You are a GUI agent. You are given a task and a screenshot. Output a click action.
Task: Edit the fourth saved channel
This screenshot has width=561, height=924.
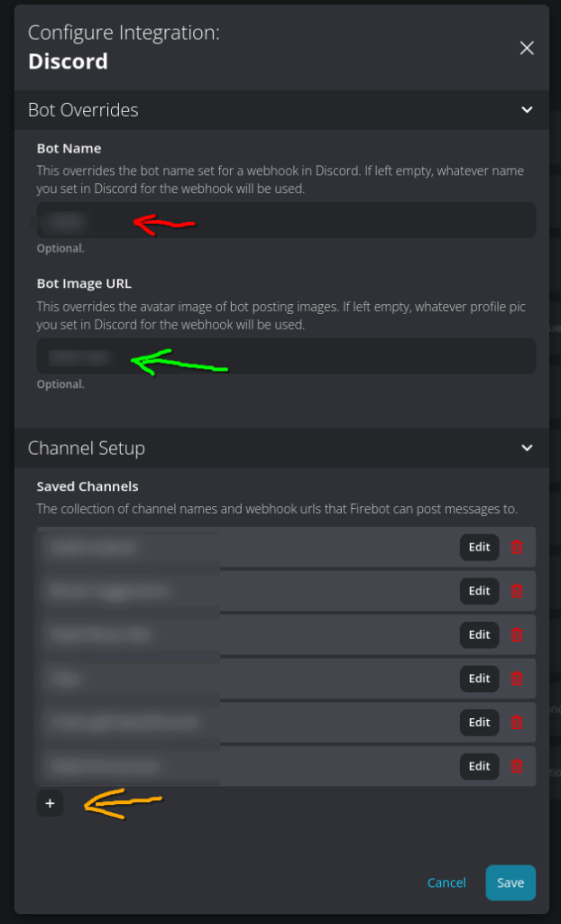[479, 679]
